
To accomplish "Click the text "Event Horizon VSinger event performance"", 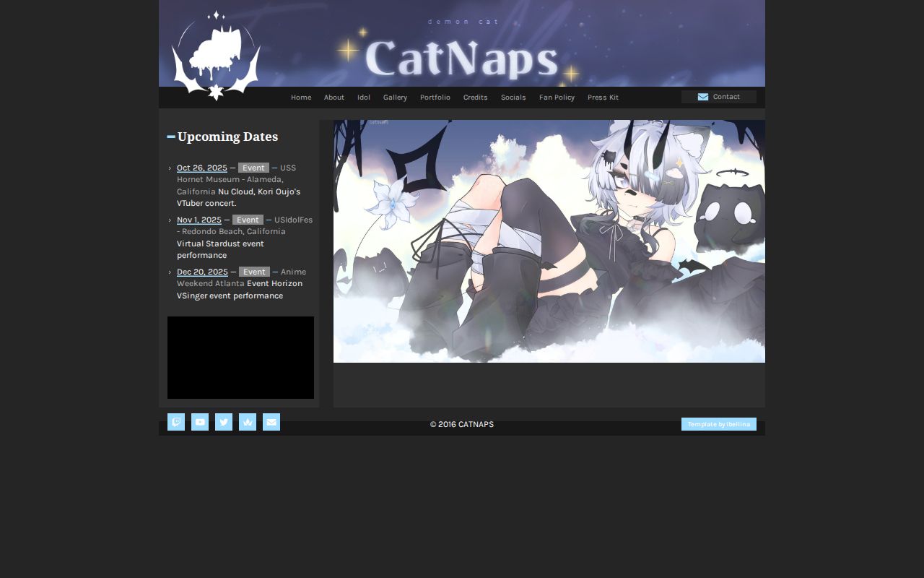I will (x=240, y=290).
